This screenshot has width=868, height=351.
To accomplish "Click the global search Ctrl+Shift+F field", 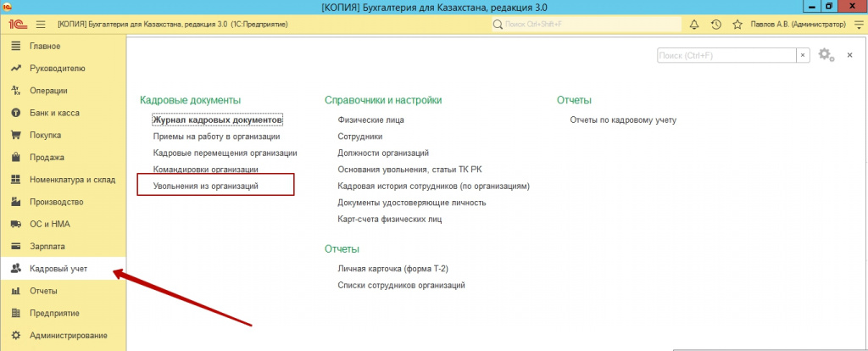I will tap(587, 25).
